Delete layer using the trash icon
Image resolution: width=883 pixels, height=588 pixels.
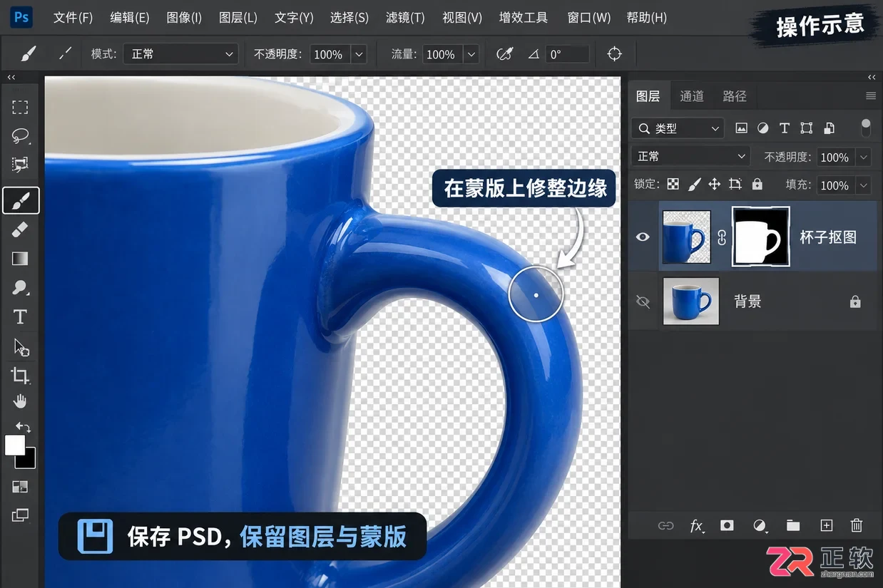(857, 525)
